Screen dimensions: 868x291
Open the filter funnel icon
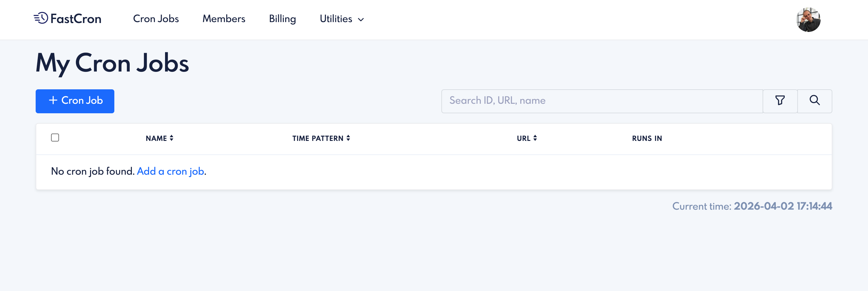[780, 101]
